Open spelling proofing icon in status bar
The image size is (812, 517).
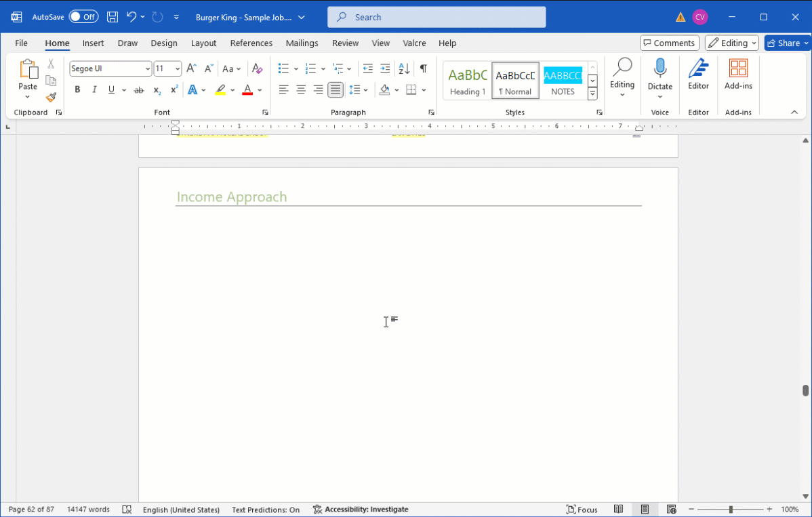point(127,510)
